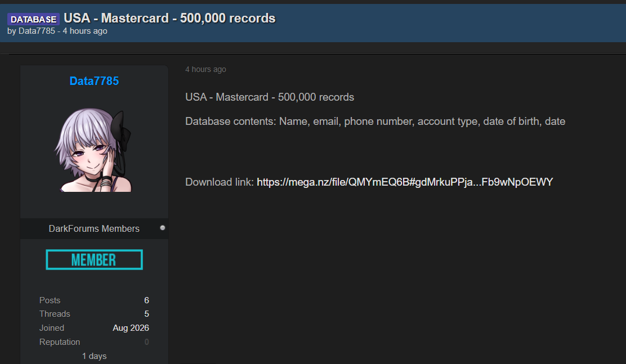Open the anime avatar image
This screenshot has width=626, height=364.
(94, 150)
